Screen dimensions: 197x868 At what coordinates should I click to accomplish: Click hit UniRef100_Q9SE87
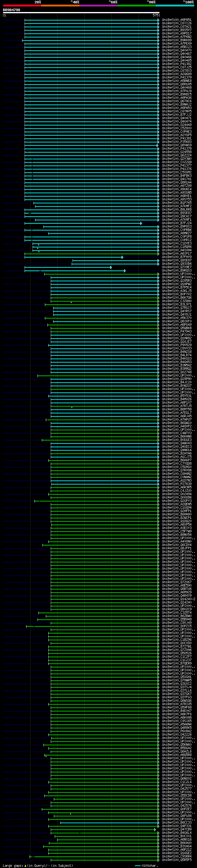pos(176,260)
